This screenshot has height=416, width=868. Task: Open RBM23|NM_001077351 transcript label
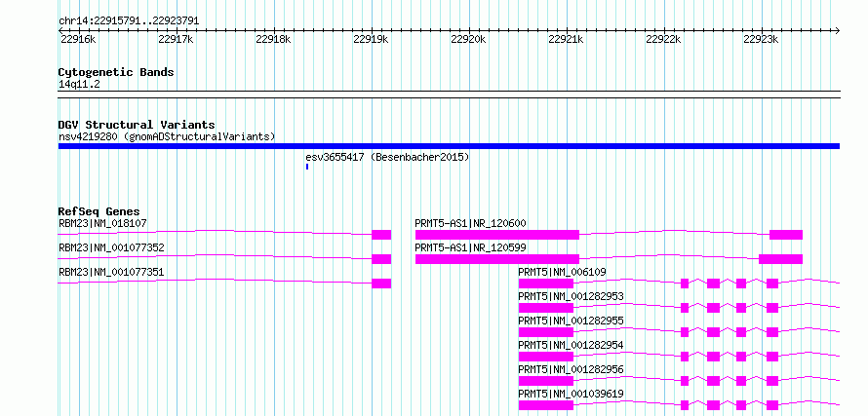pos(111,272)
